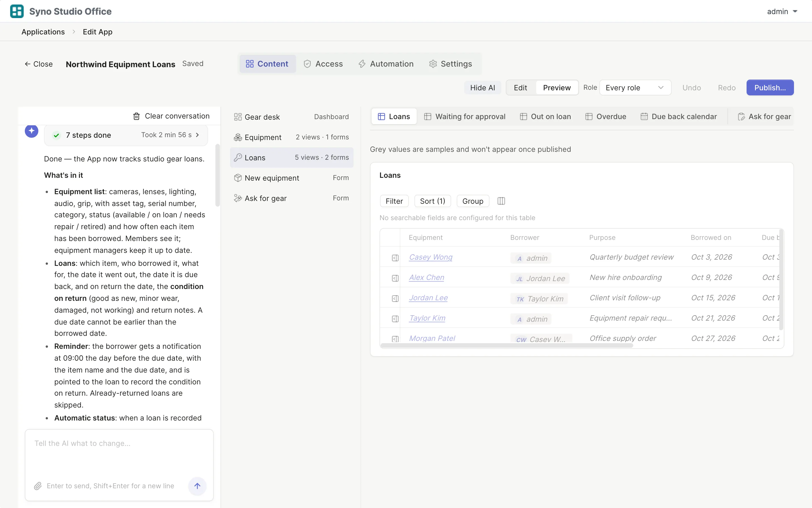Open the Filter options

[x=394, y=201]
